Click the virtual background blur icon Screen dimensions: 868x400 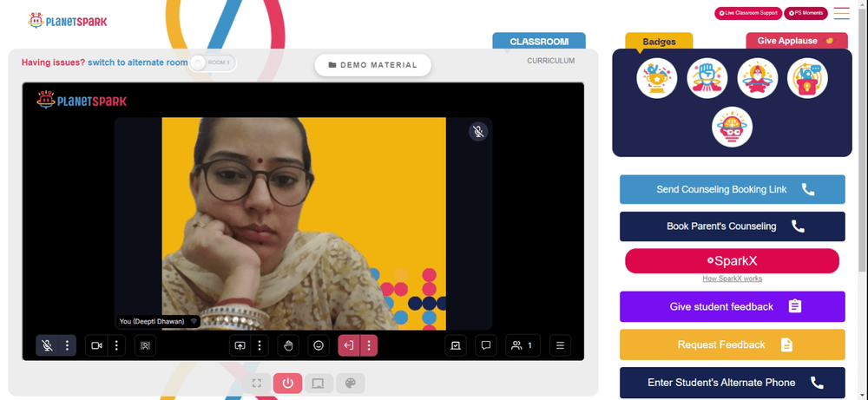coord(145,346)
